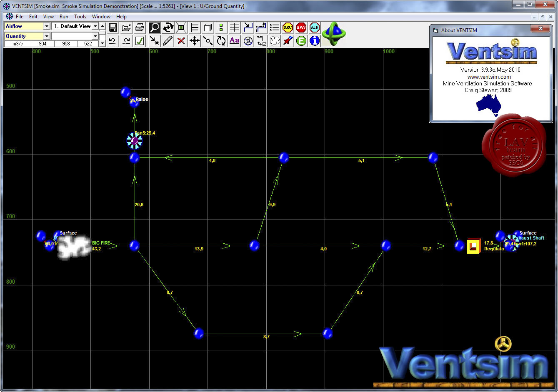The height and width of the screenshot is (392, 558).
Task: Click the green 3D globe icon
Action: click(334, 34)
